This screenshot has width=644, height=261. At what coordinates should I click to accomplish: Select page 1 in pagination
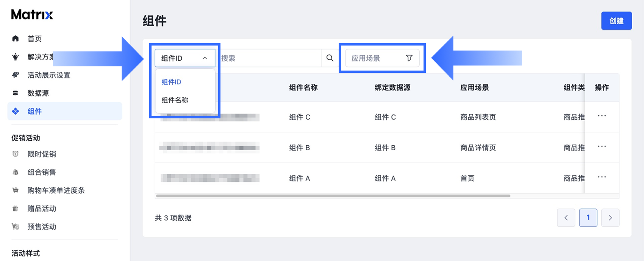[x=588, y=218]
